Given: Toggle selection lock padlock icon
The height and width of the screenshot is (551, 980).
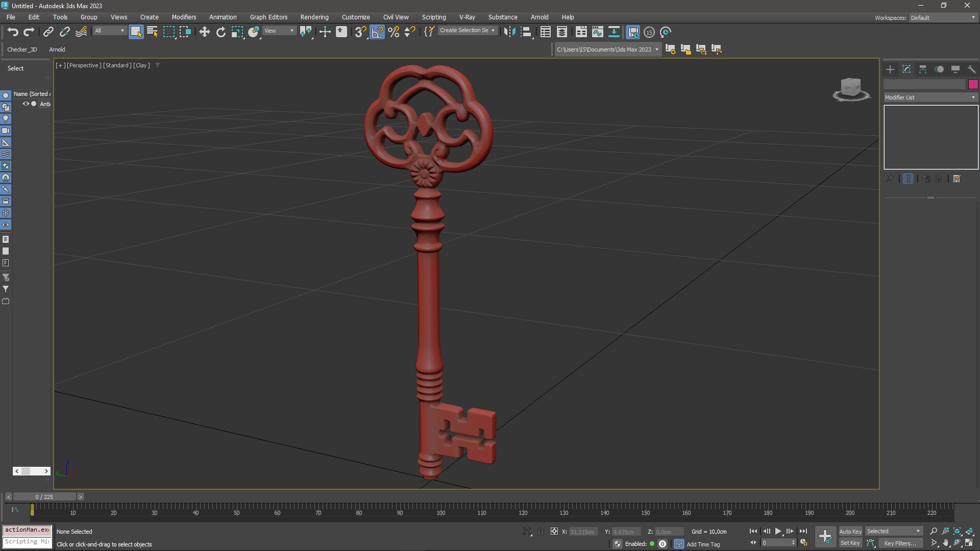Looking at the screenshot, I should pos(541,532).
